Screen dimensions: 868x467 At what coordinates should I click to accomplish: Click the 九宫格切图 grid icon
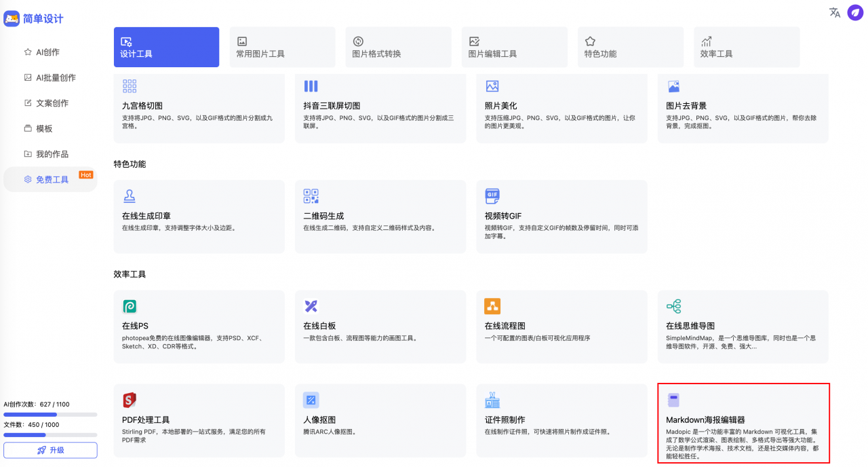coord(130,86)
